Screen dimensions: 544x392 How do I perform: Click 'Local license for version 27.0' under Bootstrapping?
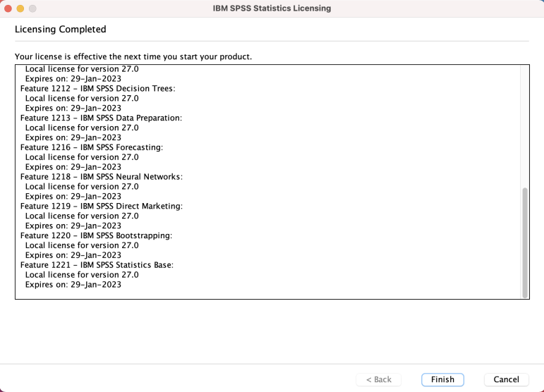(82, 245)
